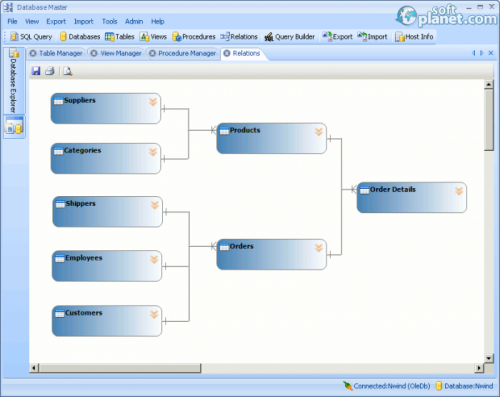Viewport: 500px width, 397px height.
Task: Close the Procedure Manager tab icon
Action: click(x=152, y=53)
